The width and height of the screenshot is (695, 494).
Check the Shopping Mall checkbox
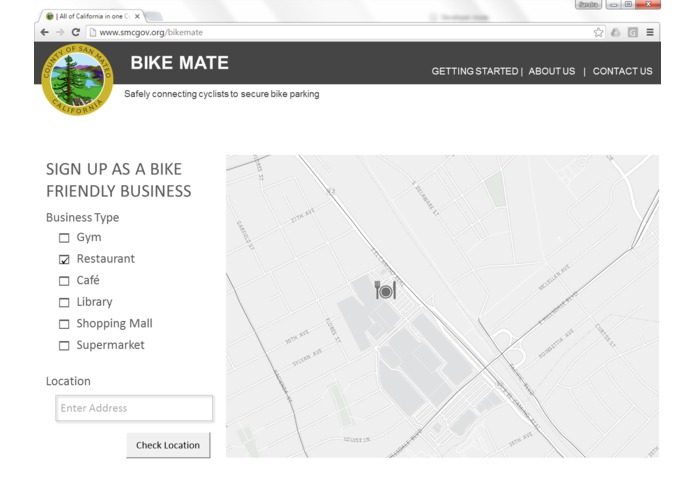(64, 324)
